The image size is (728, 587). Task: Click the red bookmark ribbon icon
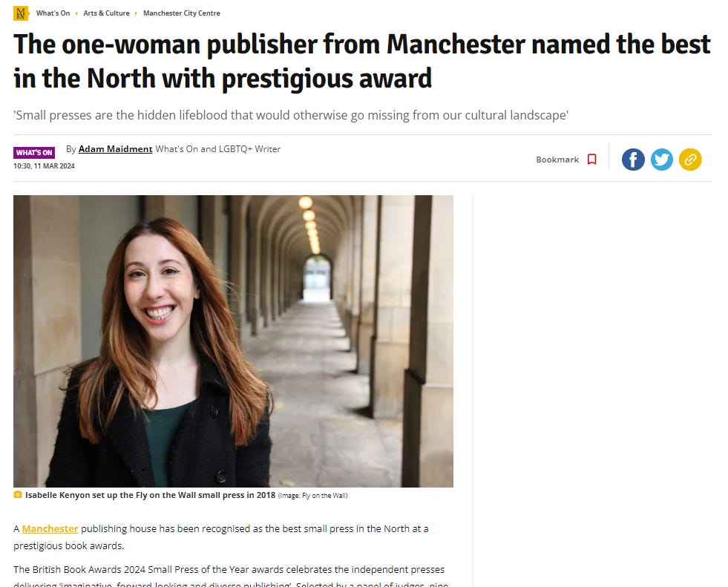point(592,160)
